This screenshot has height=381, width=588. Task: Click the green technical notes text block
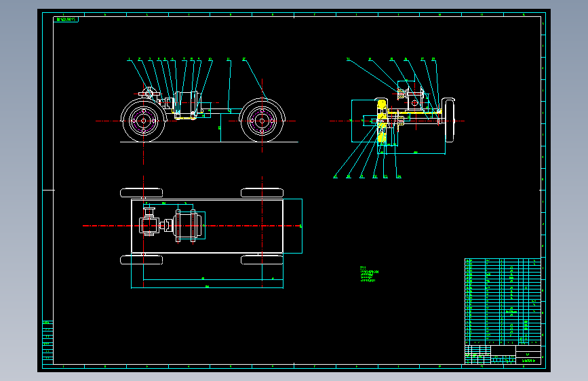pos(370,274)
